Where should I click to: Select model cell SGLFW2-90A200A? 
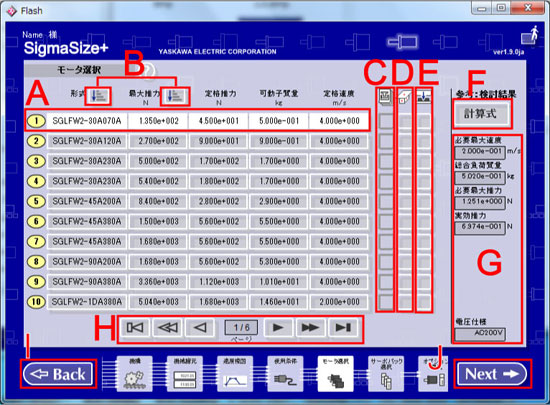coord(87,261)
